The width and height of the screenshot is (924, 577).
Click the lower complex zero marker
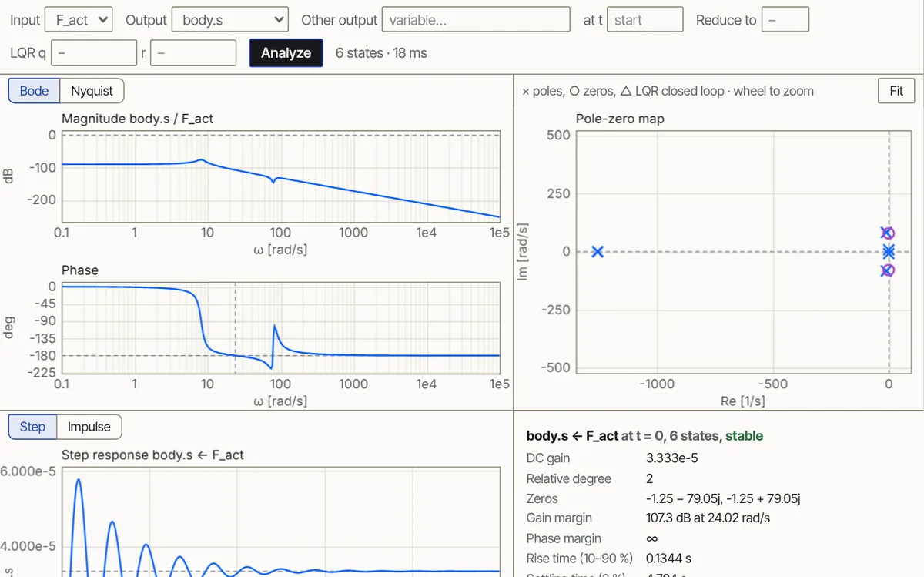[x=887, y=270]
